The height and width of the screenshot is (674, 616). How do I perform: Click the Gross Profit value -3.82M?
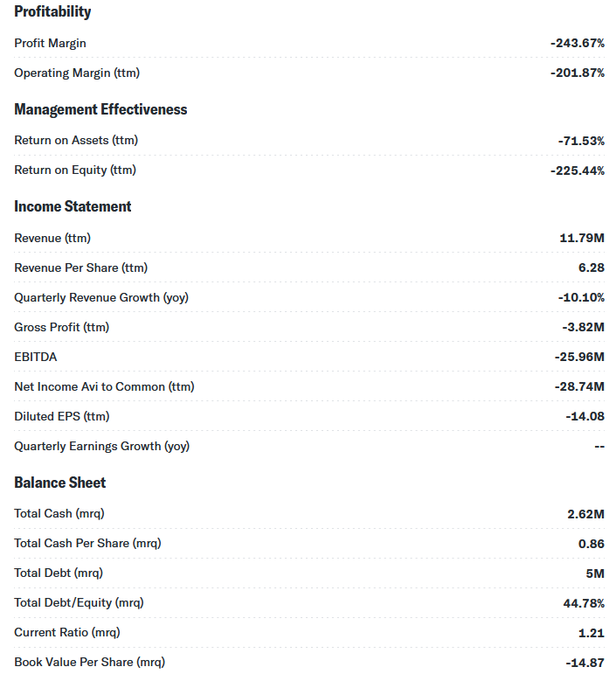point(583,327)
